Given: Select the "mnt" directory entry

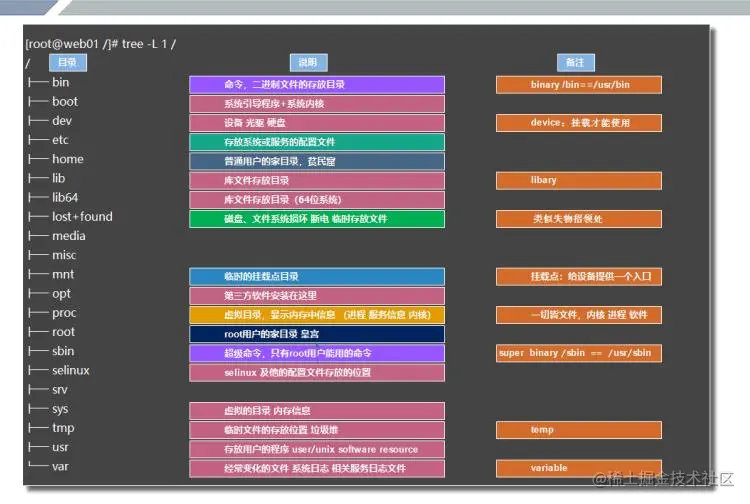Looking at the screenshot, I should coord(63,274).
